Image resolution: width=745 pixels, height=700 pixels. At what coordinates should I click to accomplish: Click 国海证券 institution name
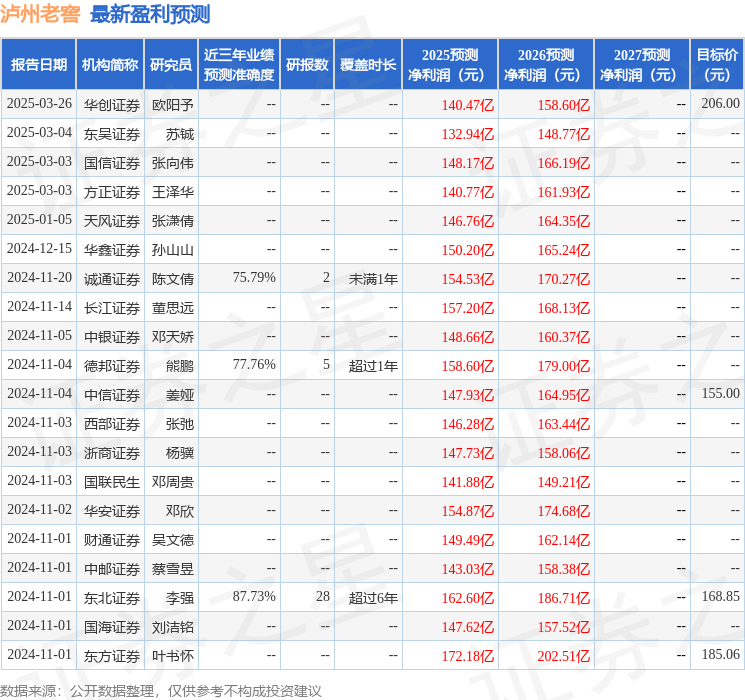point(112,626)
